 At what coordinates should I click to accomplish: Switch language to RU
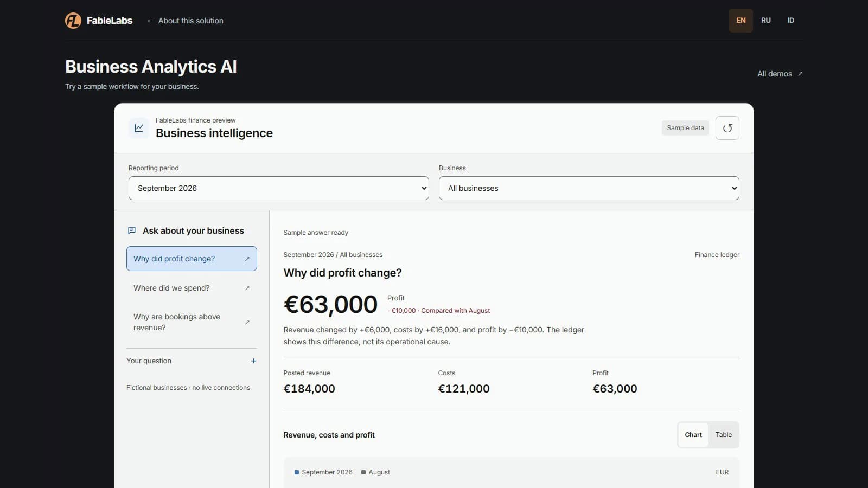coord(766,21)
